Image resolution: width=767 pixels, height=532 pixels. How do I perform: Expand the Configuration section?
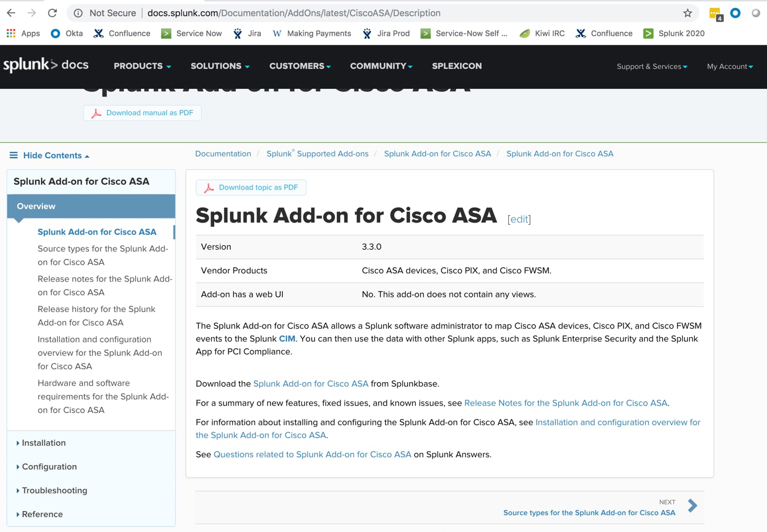[x=47, y=467]
